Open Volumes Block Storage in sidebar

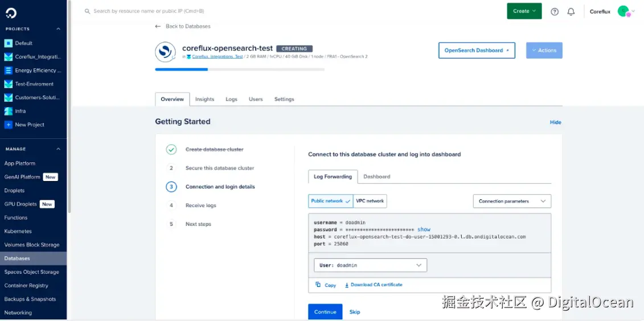tap(33, 245)
